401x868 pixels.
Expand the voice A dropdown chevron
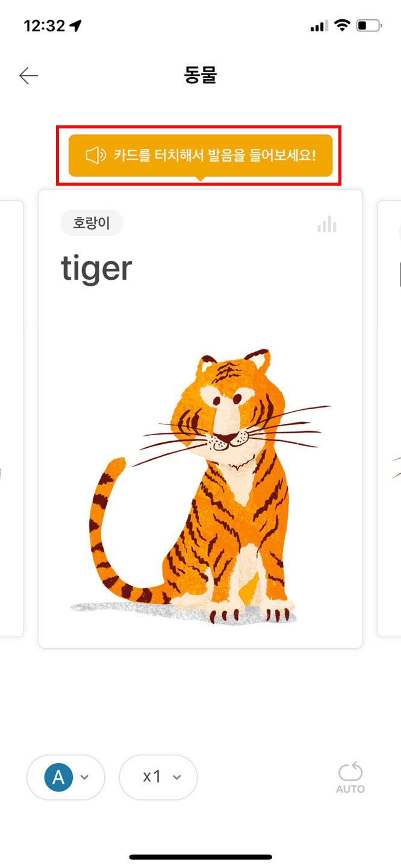click(84, 778)
